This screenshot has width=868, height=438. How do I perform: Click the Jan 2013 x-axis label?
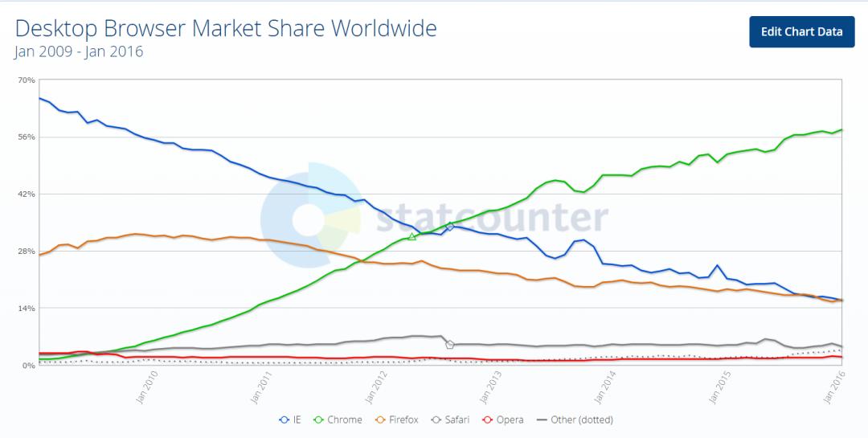tap(492, 387)
